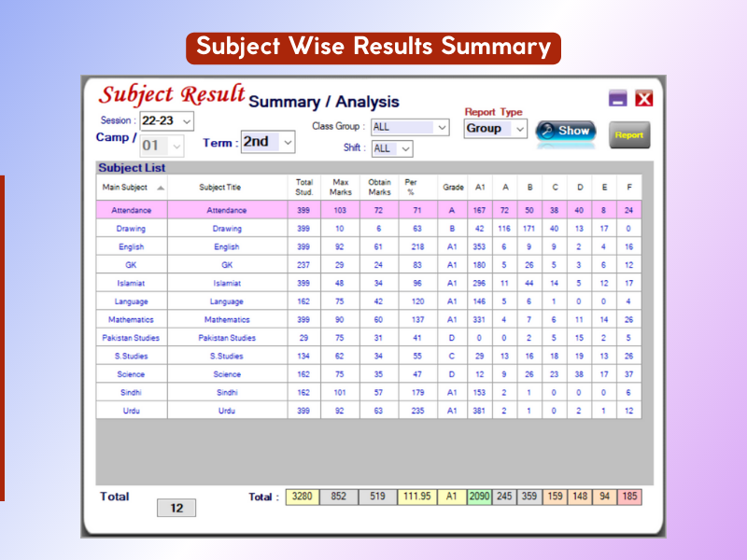This screenshot has width=747, height=560.
Task: Expand the Report Type Group dropdown
Action: (520, 129)
